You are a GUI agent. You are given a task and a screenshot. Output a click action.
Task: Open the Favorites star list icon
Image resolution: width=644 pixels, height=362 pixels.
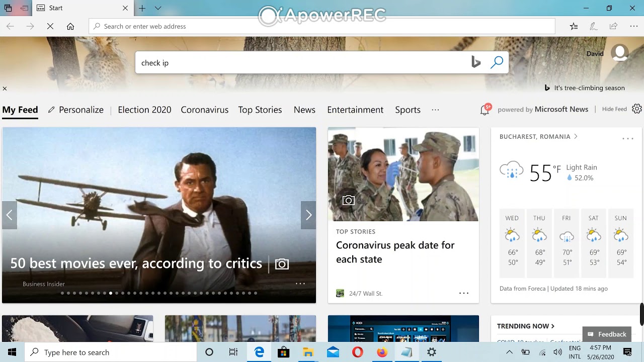coord(574,26)
